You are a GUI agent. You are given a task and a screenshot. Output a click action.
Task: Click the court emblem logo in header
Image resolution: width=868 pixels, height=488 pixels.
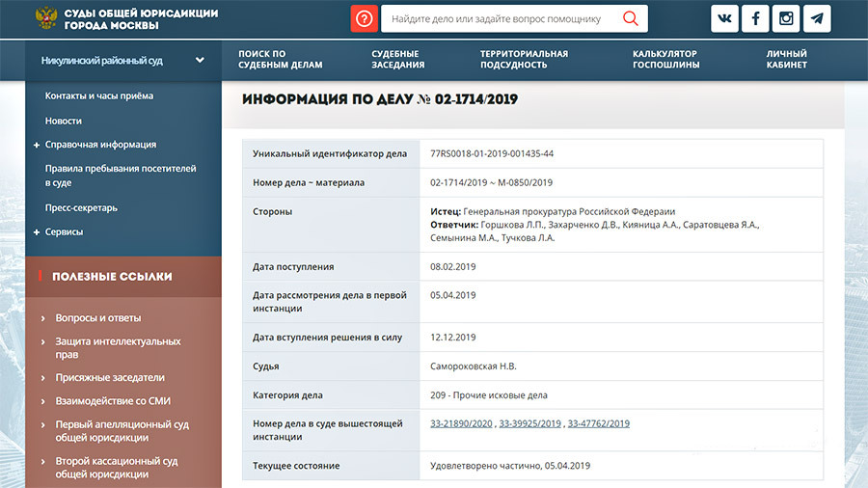(x=45, y=19)
